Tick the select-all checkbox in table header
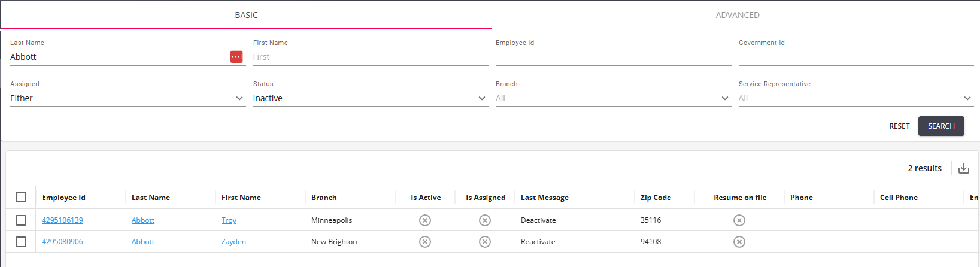Screen dimensions: 980x267 [21, 197]
